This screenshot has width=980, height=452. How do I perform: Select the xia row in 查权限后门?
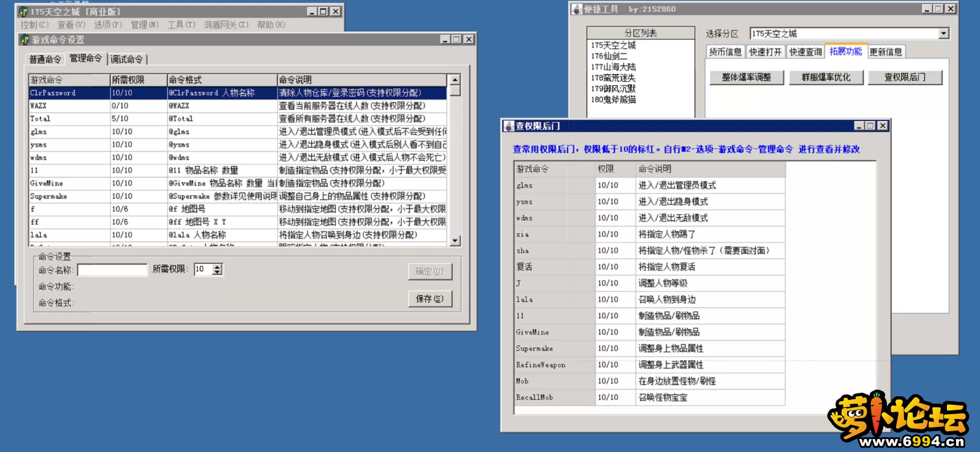tap(650, 235)
